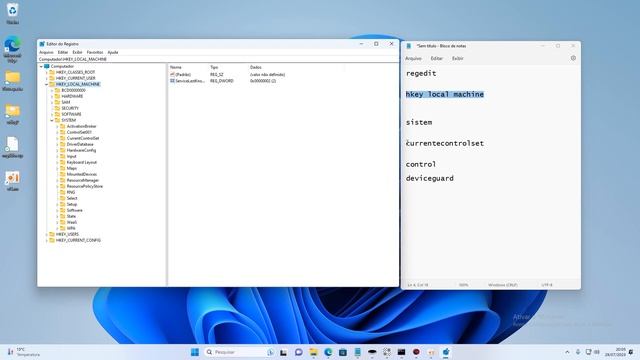Open Arquivo menu in Notepad

pyautogui.click(x=413, y=58)
